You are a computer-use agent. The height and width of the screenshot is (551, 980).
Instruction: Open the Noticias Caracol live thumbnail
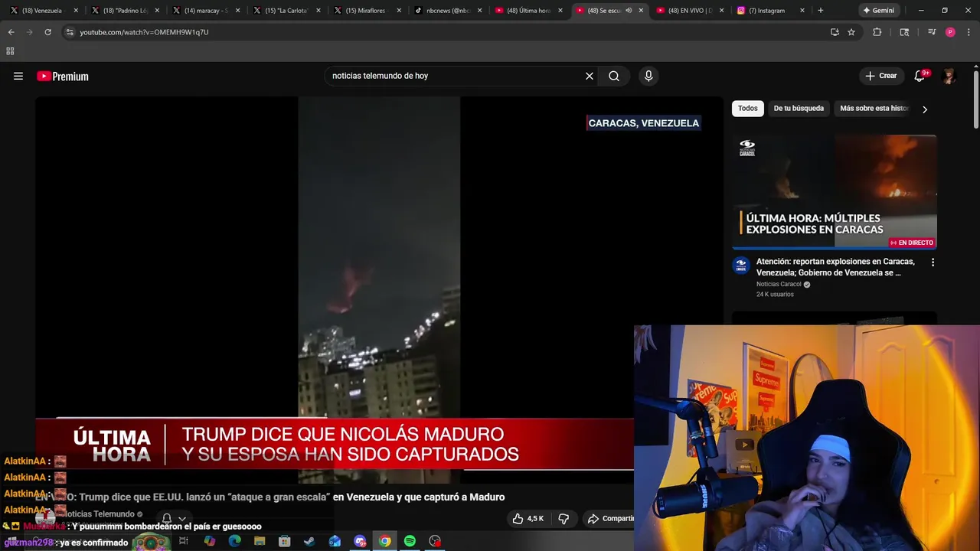point(834,192)
